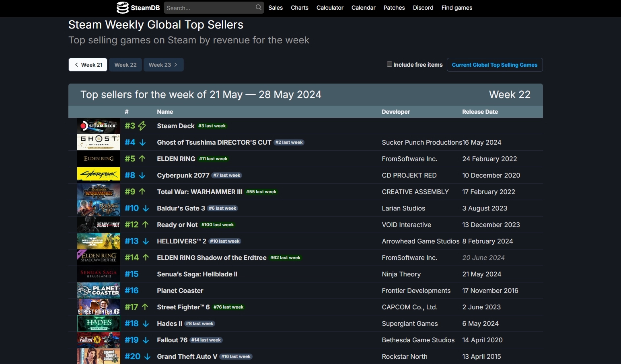The height and width of the screenshot is (364, 621).
Task: Click the Larian Studios developer text
Action: pos(403,208)
